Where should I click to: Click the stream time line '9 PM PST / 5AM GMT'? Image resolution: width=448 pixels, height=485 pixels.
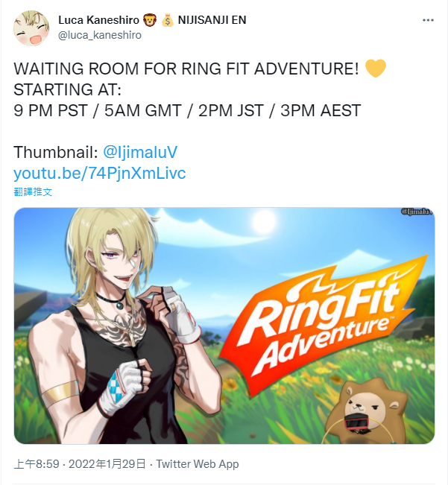pyautogui.click(x=98, y=110)
